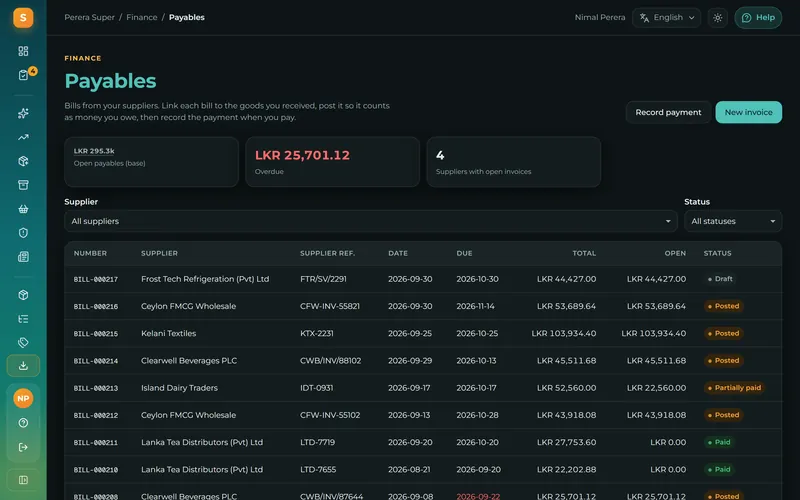Collapse the sidebar with panel icon

click(x=23, y=480)
